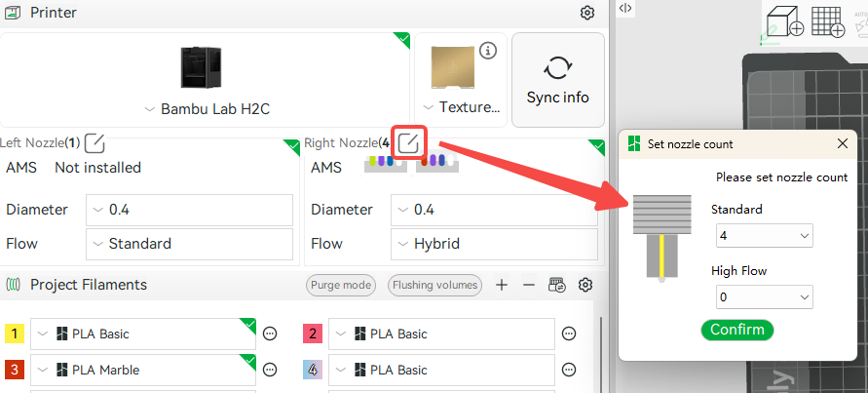
Task: Add a new project filament
Action: click(502, 285)
